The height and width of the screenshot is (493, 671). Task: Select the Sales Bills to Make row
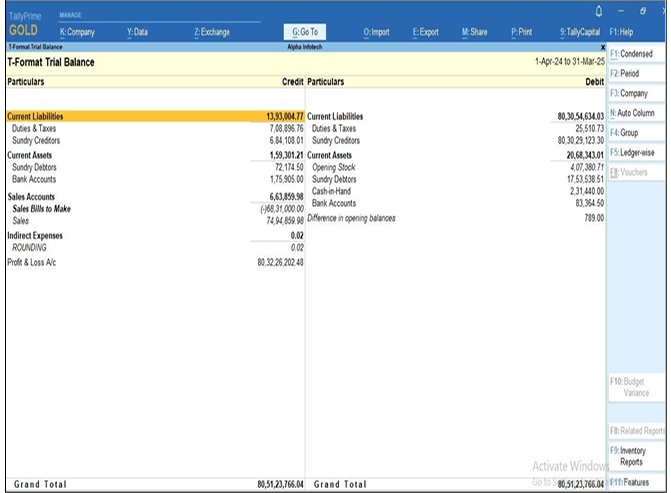[x=155, y=209]
